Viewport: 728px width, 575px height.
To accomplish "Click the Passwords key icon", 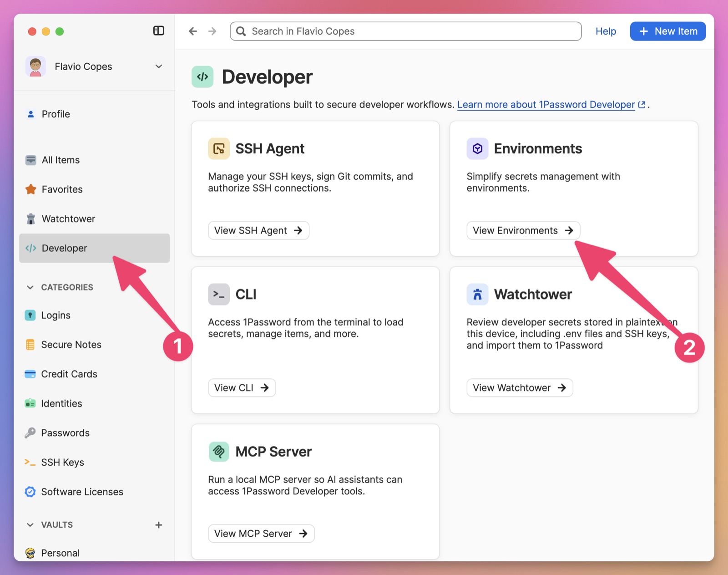I will [x=30, y=433].
